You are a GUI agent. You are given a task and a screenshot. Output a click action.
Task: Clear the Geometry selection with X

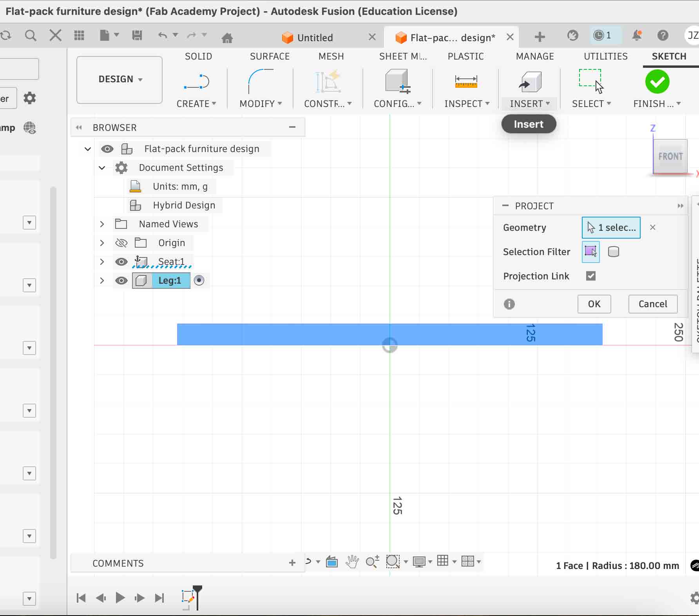[653, 227]
